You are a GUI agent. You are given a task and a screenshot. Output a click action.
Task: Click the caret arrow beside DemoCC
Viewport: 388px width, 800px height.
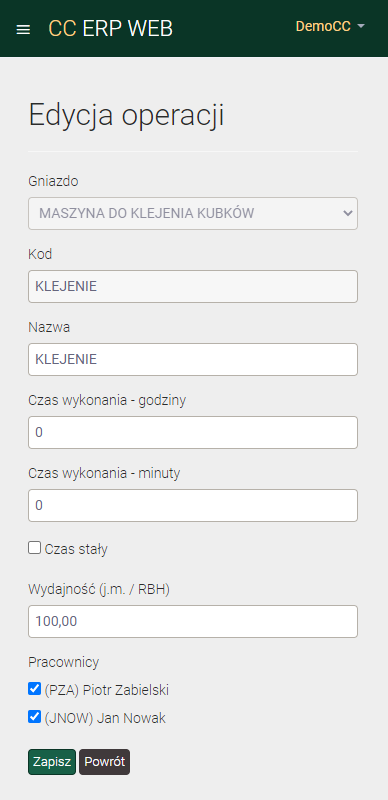coord(361,27)
